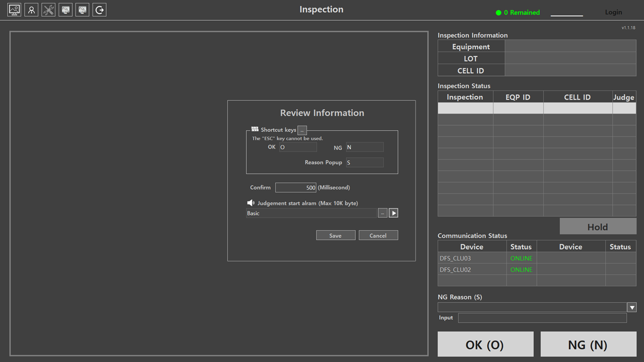This screenshot has width=644, height=362.
Task: Click the LOT value field
Action: click(x=570, y=58)
